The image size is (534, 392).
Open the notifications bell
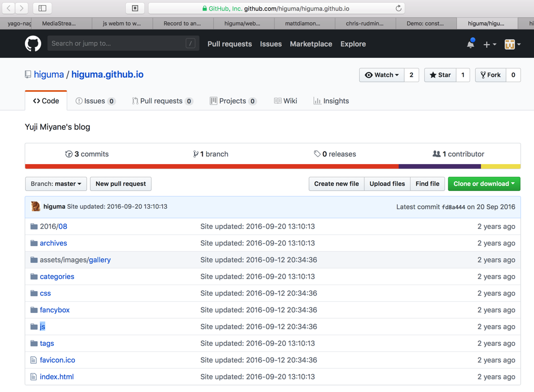(x=471, y=44)
